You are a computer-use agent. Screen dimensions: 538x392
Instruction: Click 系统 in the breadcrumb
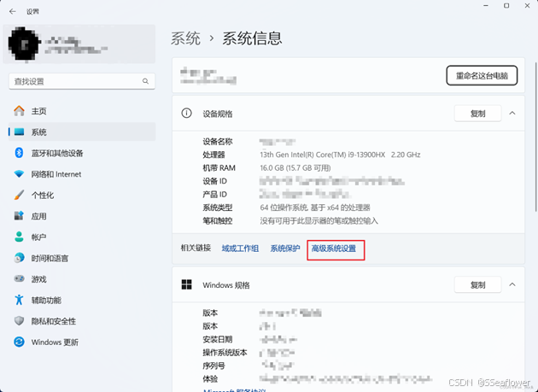pos(185,38)
